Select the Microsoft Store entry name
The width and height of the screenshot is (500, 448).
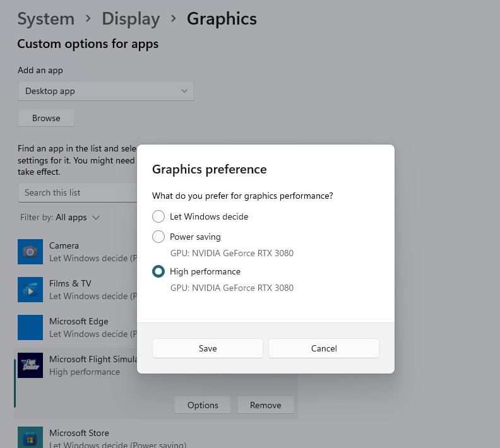click(x=79, y=433)
